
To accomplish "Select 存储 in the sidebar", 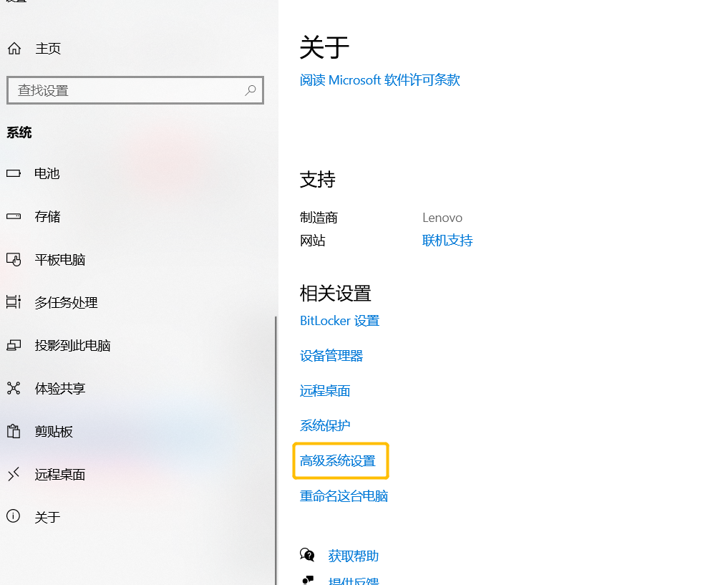I will coord(47,216).
